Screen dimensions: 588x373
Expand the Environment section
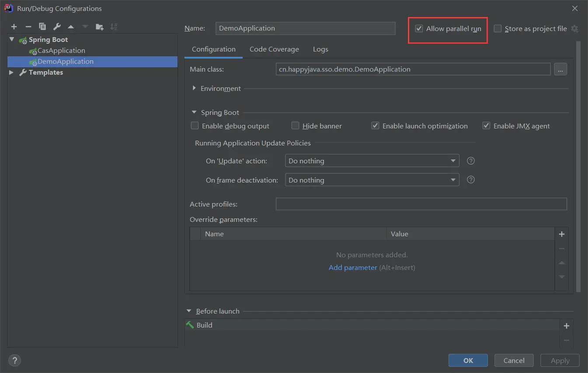(x=194, y=88)
